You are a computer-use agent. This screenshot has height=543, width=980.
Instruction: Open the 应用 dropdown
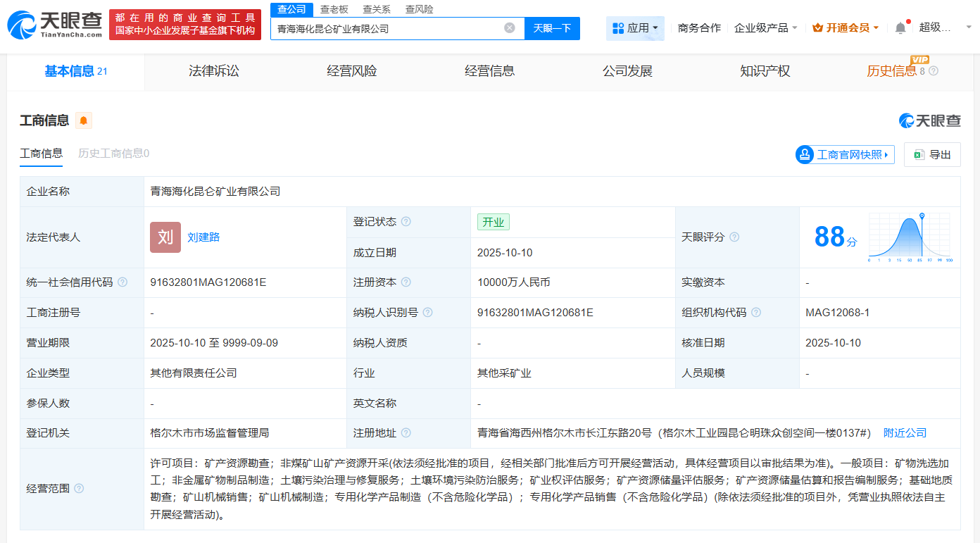634,27
